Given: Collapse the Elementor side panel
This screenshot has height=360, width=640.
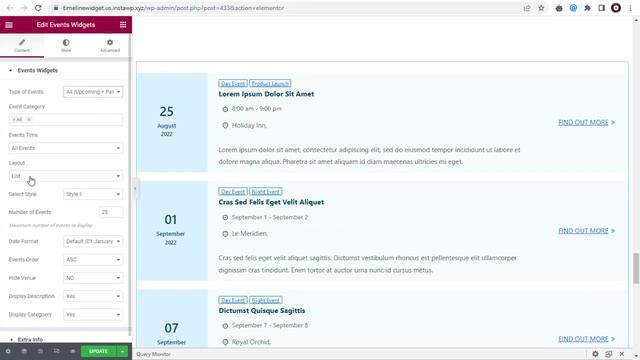Looking at the screenshot, I should (x=135, y=189).
